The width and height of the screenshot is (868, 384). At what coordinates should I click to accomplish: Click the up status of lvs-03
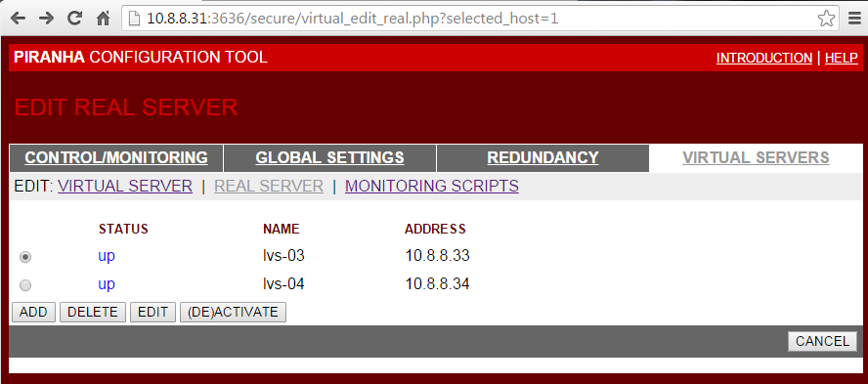pos(107,256)
